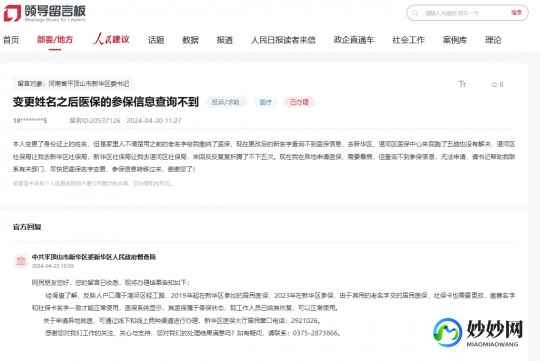Open the 报道 nav item
This screenshot has width=540, height=361.
[x=225, y=40]
